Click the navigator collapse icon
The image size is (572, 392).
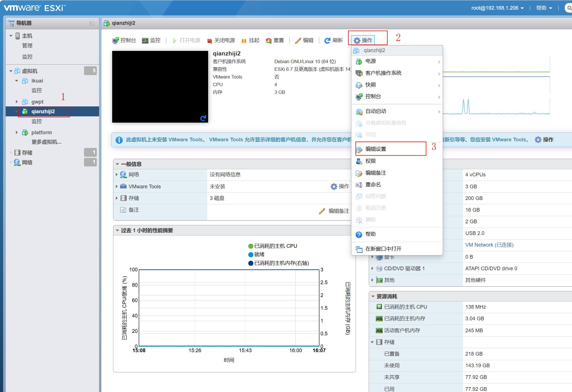point(92,23)
